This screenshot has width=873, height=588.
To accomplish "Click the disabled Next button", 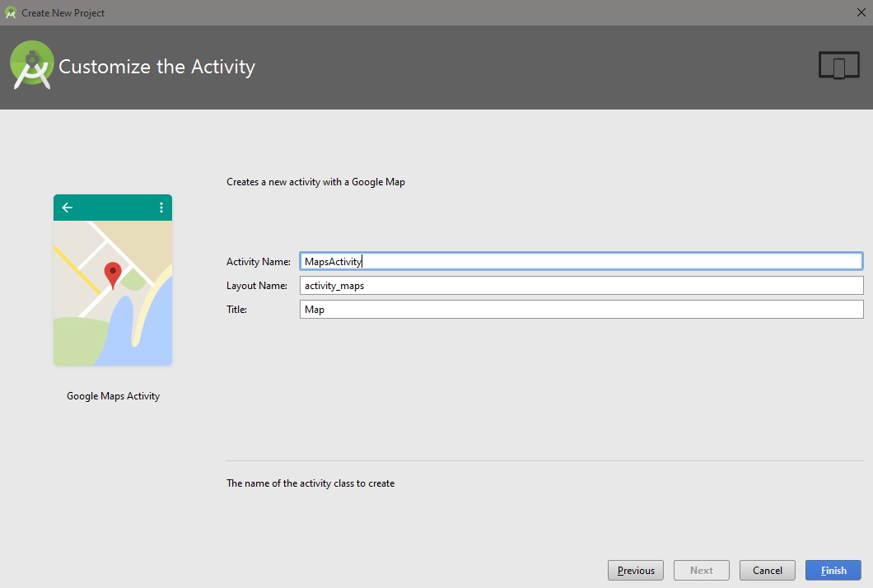I will pos(702,570).
